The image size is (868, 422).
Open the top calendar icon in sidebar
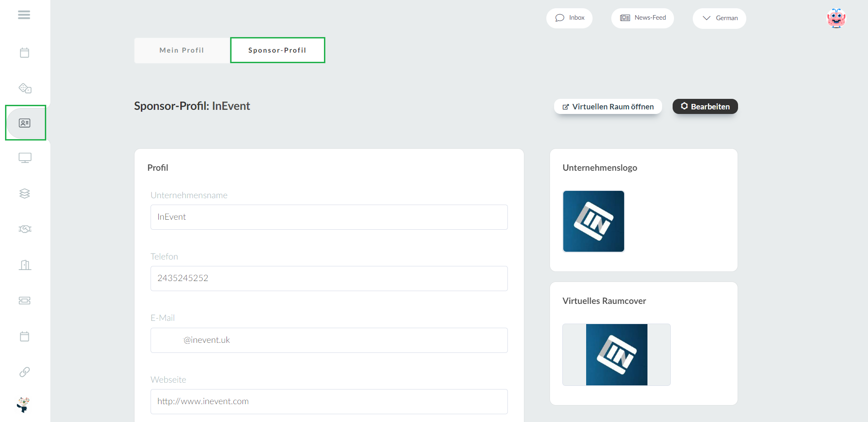pyautogui.click(x=25, y=53)
